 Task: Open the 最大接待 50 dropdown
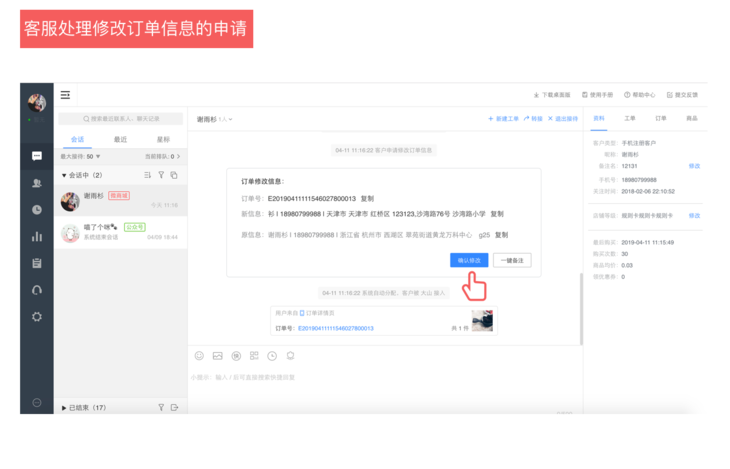pyautogui.click(x=81, y=157)
